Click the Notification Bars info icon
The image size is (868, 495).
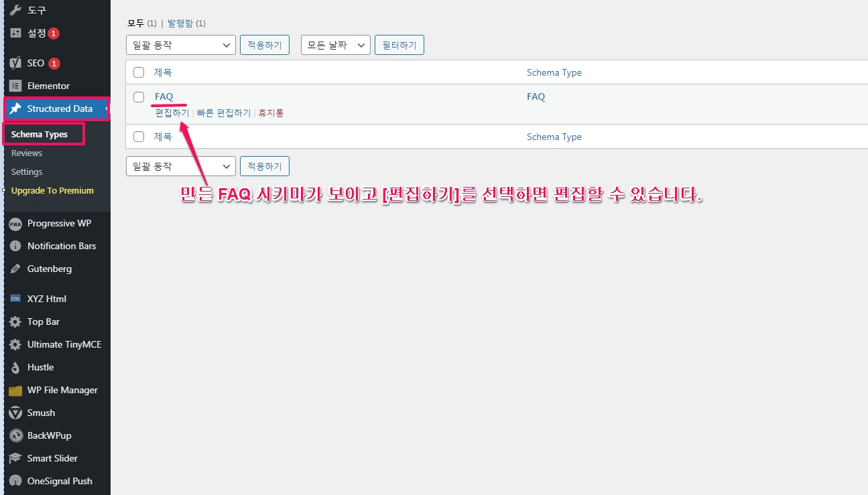point(15,246)
